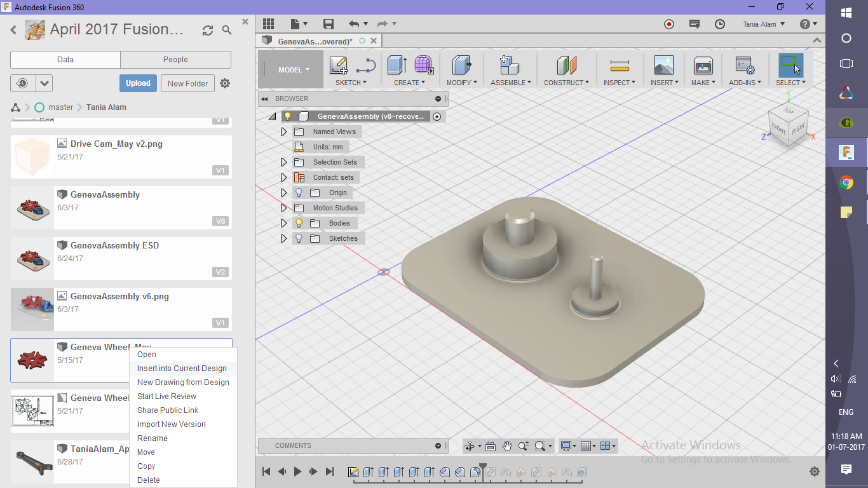
Task: Open the Viewports layout dropdown
Action: point(608,446)
